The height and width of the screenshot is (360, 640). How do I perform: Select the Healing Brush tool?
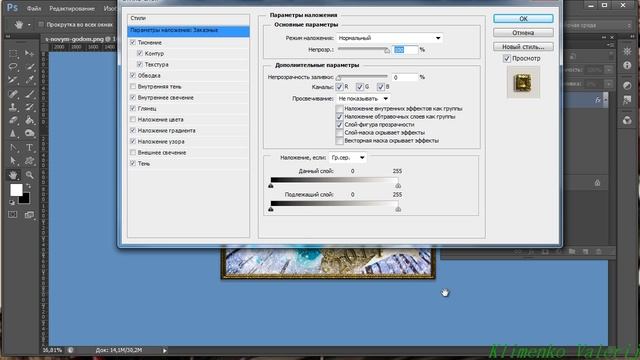click(13, 94)
